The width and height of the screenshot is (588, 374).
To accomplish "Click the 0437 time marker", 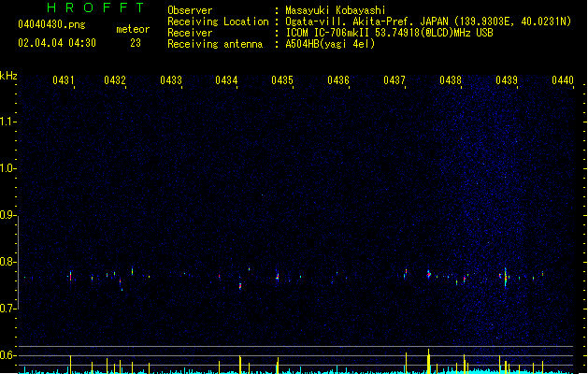I will tap(394, 80).
